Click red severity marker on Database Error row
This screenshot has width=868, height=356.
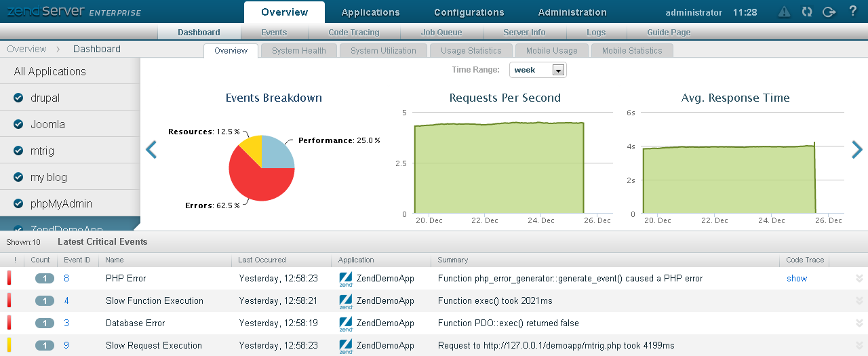[9, 323]
